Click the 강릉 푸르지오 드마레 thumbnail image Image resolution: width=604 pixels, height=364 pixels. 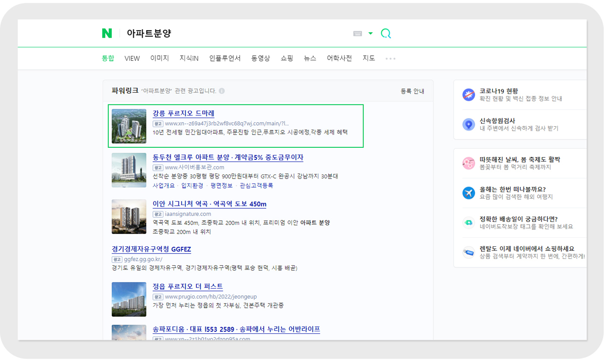click(129, 126)
